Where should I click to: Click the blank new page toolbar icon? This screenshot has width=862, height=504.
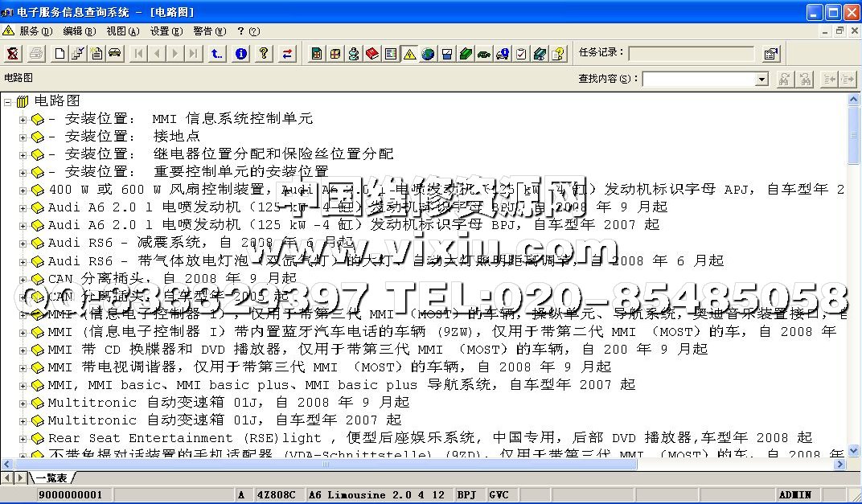pyautogui.click(x=60, y=53)
